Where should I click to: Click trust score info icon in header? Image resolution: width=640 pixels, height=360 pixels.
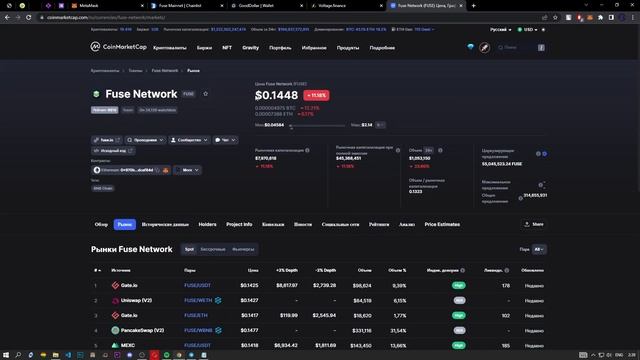(462, 270)
